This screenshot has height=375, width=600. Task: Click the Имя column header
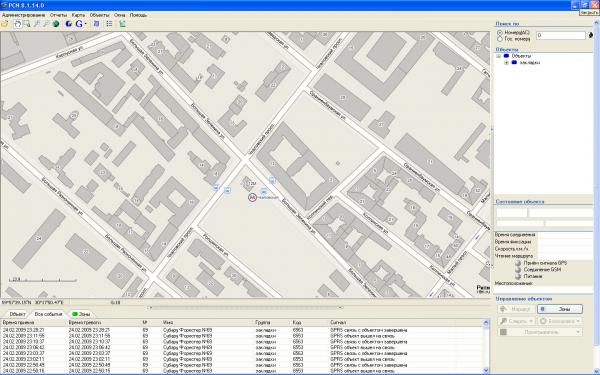207,323
